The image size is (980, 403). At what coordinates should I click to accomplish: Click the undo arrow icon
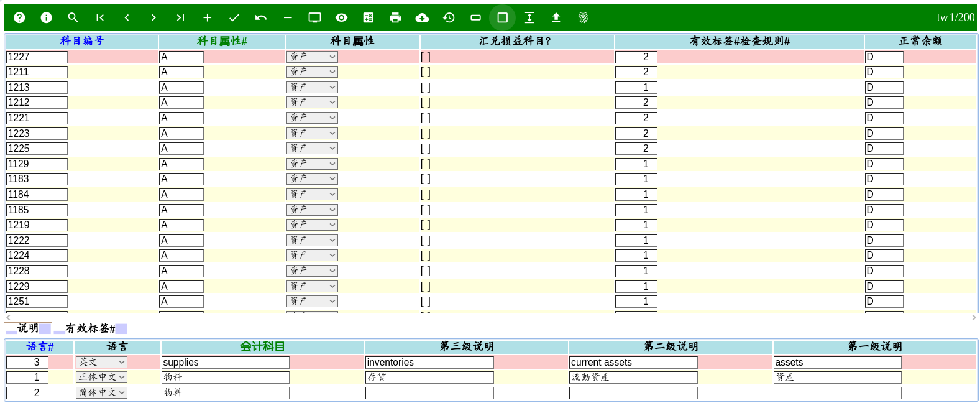click(261, 17)
